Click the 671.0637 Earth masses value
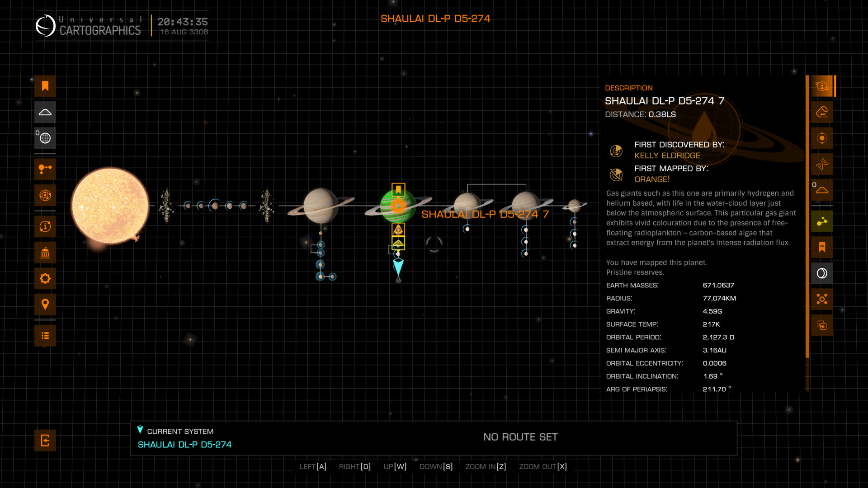This screenshot has width=868, height=488. point(718,285)
